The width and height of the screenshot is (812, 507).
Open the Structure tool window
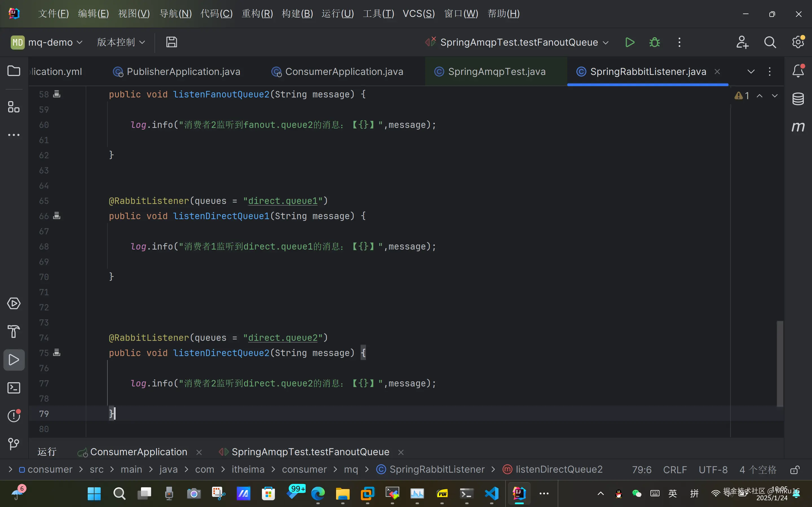pos(14,107)
